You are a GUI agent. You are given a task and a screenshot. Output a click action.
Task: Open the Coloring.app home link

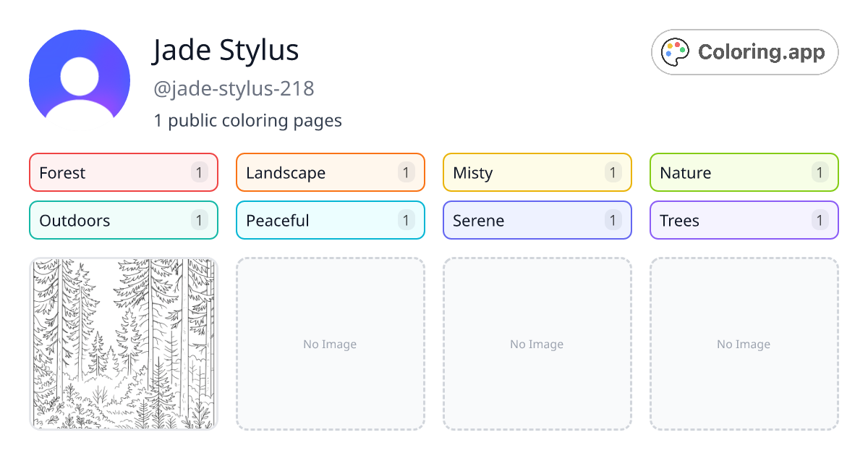(x=744, y=51)
